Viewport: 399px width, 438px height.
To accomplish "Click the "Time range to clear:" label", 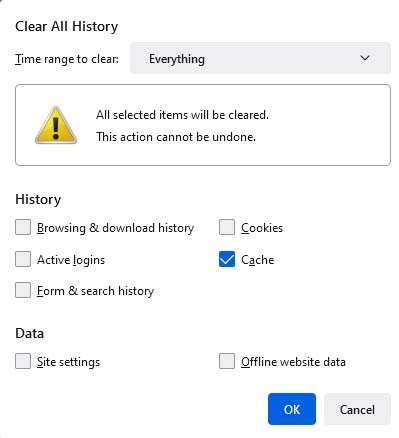I will [x=67, y=59].
